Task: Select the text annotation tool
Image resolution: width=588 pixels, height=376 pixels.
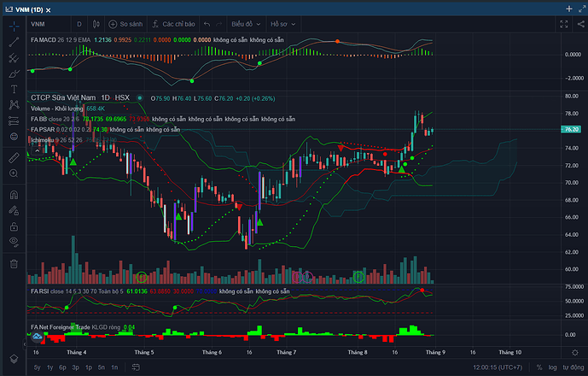Action: click(x=14, y=89)
